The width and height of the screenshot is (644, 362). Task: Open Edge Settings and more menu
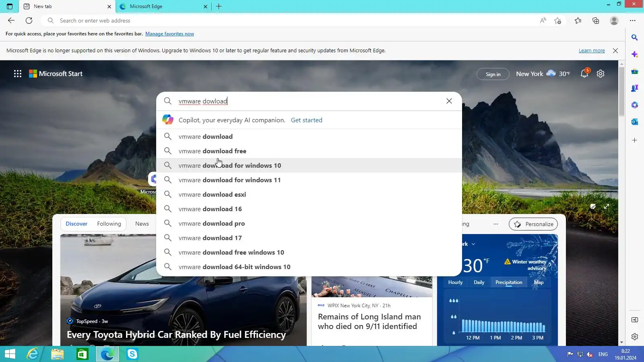633,21
